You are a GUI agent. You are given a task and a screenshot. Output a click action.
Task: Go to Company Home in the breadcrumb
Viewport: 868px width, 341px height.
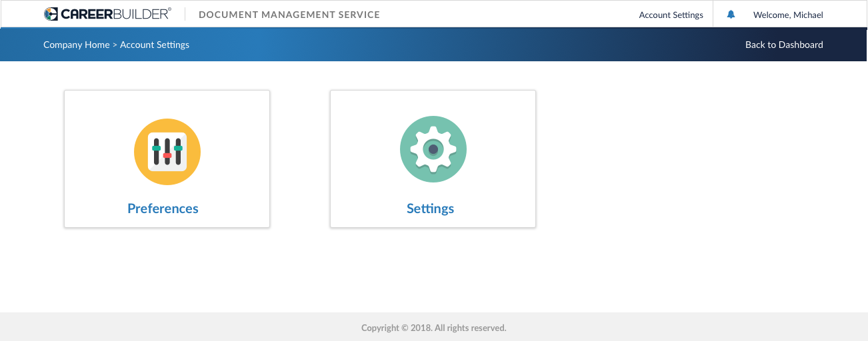click(76, 45)
